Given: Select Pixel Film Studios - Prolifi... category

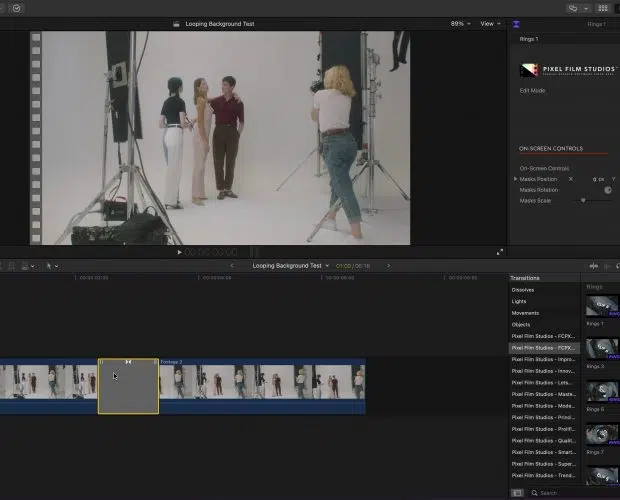Looking at the screenshot, I should tap(544, 429).
